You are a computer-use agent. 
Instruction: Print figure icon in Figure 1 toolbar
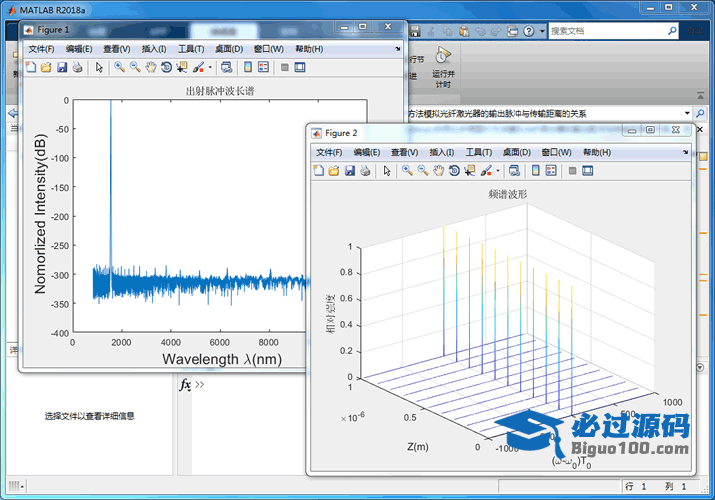pos(78,67)
